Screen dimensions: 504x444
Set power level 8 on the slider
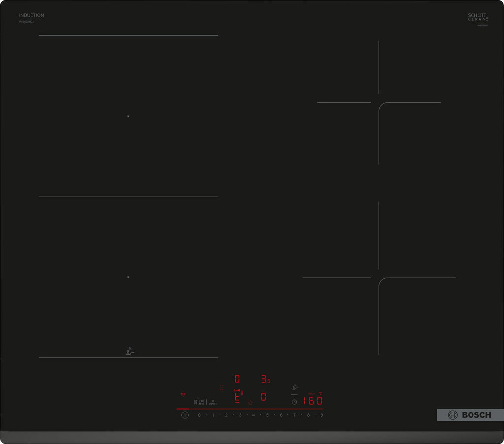pyautogui.click(x=308, y=415)
